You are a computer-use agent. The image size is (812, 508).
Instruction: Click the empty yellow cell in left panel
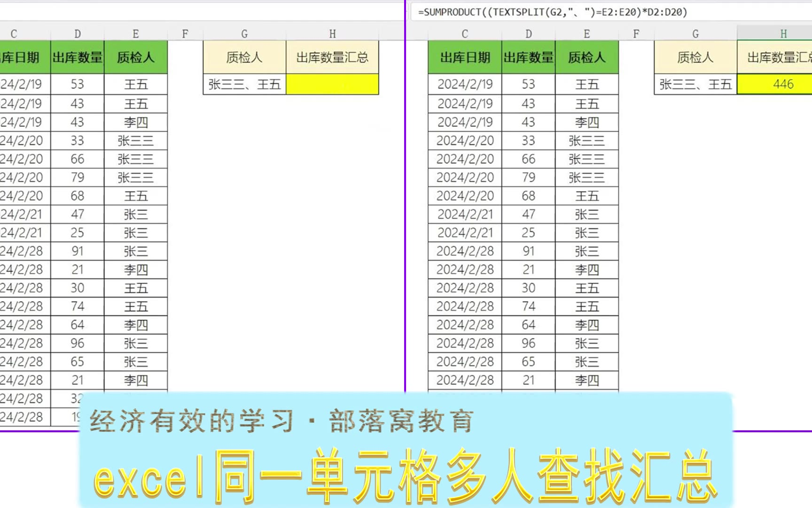pos(332,84)
